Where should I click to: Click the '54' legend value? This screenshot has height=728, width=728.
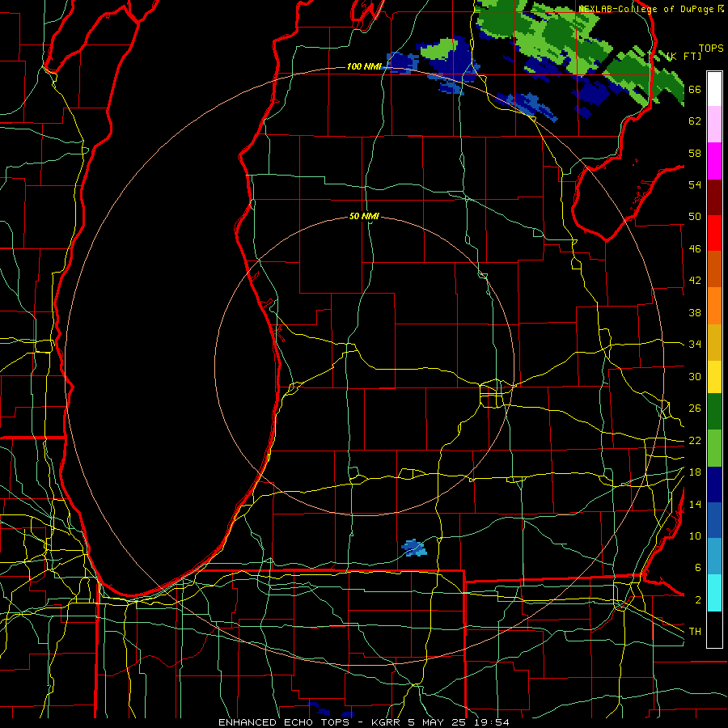click(695, 184)
